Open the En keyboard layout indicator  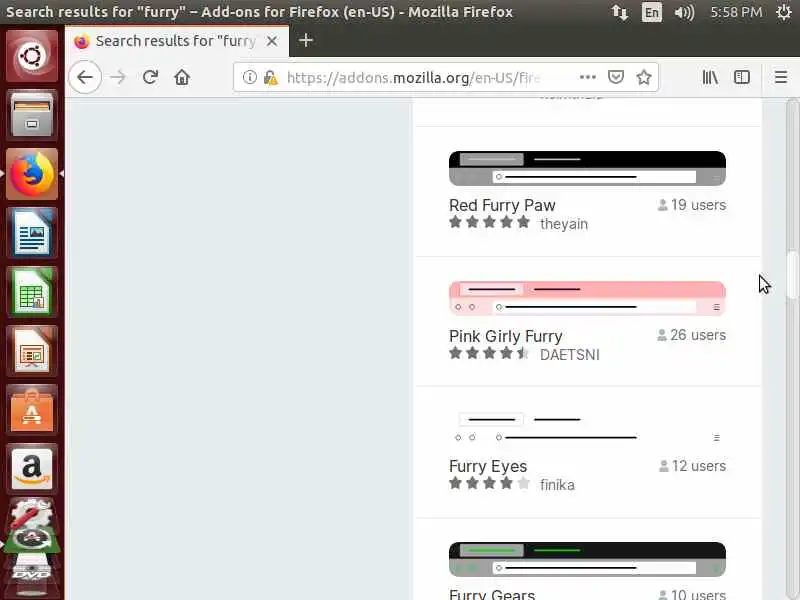(x=652, y=12)
